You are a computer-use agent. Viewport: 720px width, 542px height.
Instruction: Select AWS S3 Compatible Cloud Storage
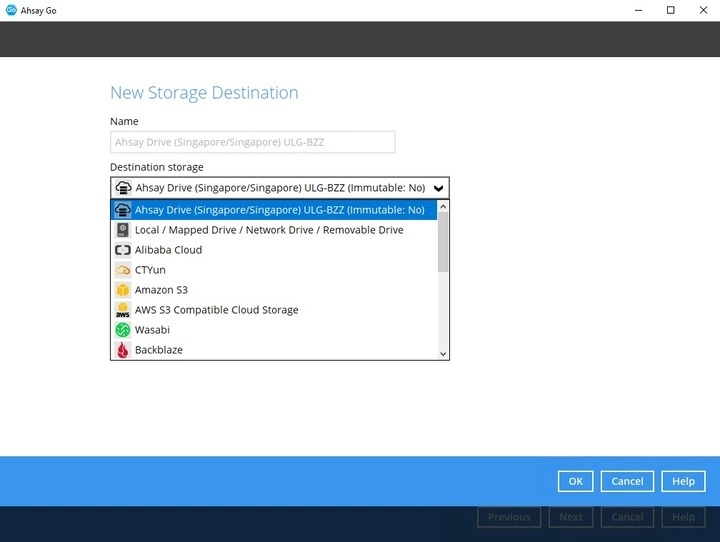pos(274,310)
